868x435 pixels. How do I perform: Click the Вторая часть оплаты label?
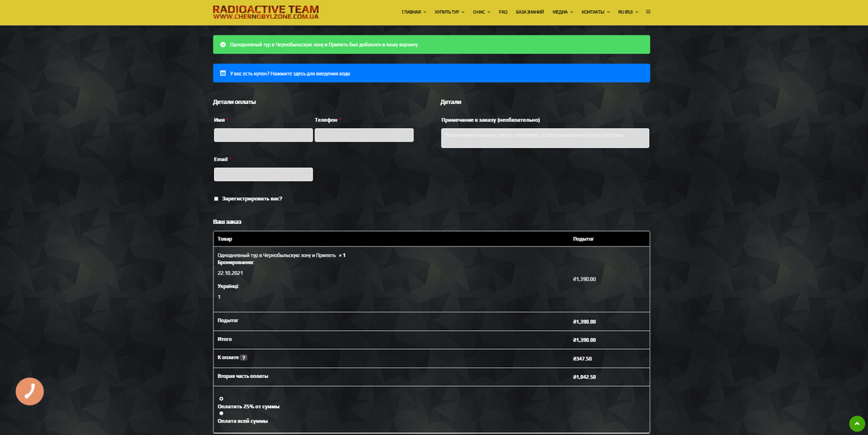click(243, 376)
